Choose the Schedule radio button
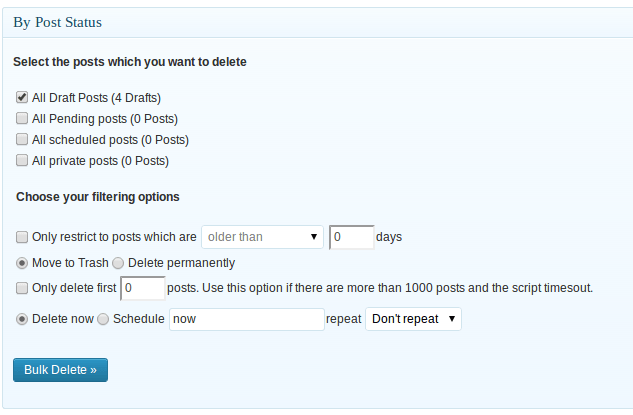Image resolution: width=633 pixels, height=415 pixels. pos(103,319)
